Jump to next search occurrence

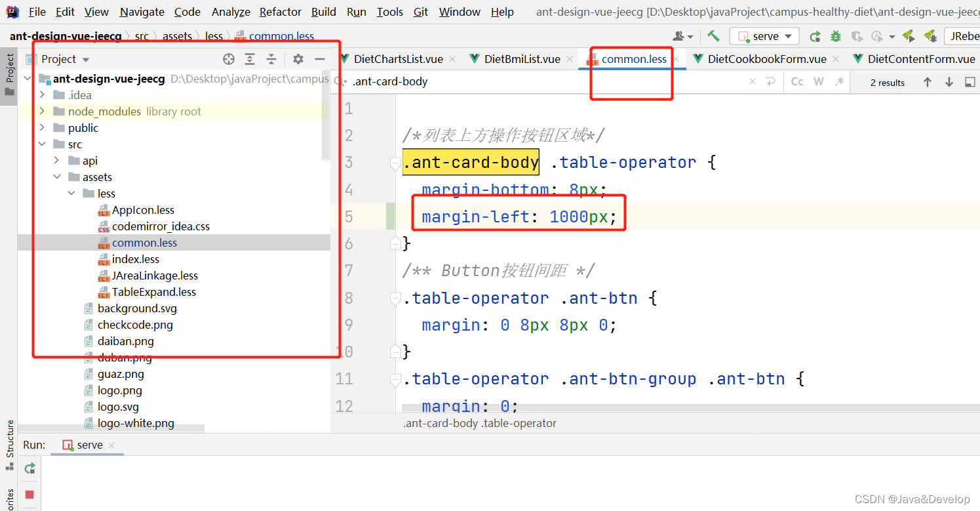tap(949, 82)
